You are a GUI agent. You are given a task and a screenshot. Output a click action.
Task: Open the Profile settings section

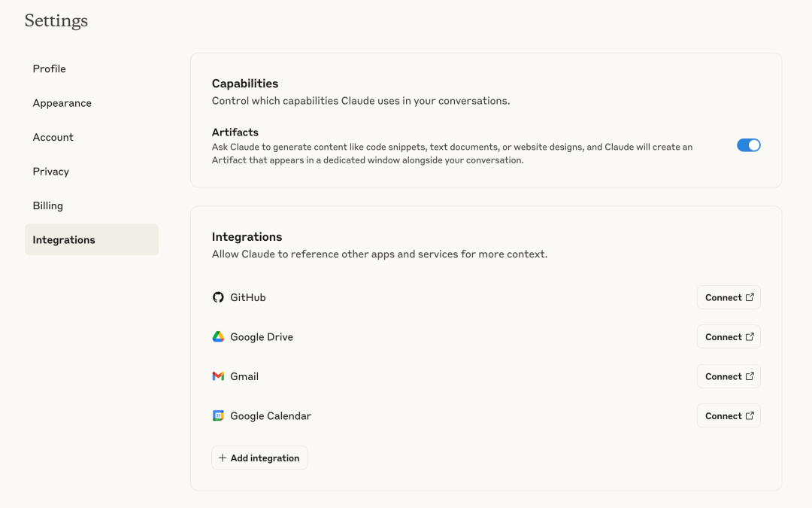point(50,68)
